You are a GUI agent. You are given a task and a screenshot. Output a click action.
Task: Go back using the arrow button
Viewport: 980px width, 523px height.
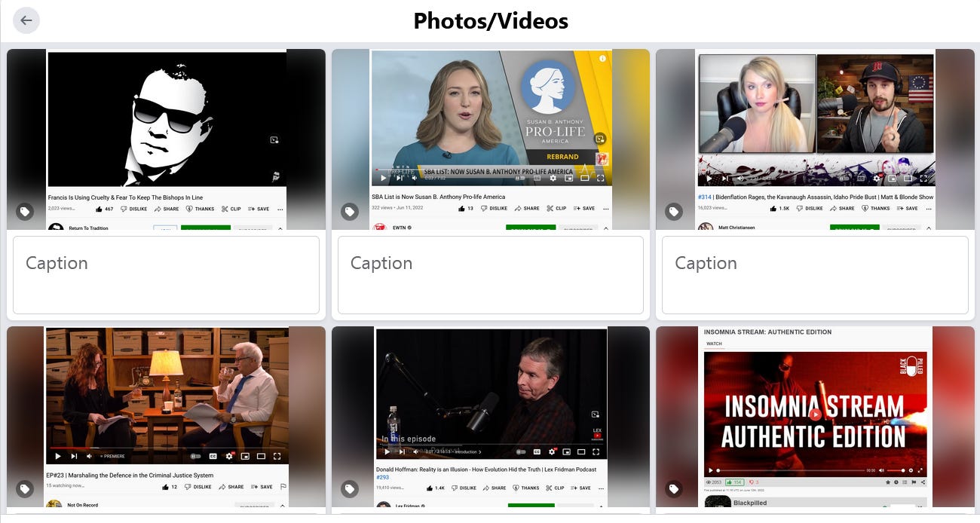coord(26,20)
